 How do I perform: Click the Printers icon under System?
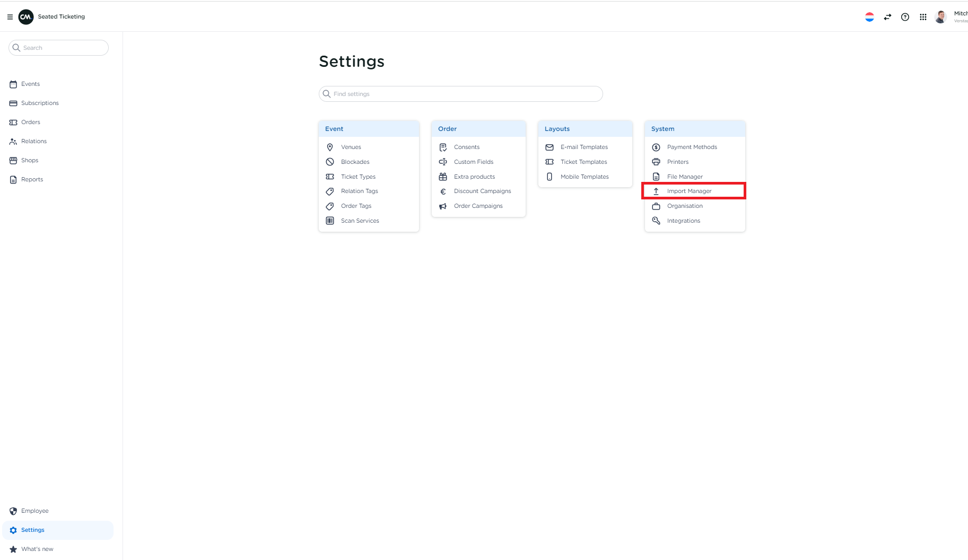(656, 162)
